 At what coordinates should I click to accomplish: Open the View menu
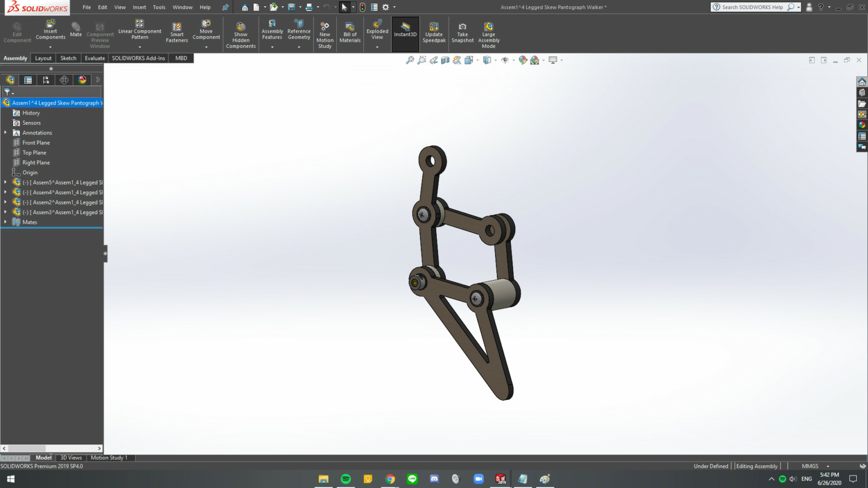[120, 7]
